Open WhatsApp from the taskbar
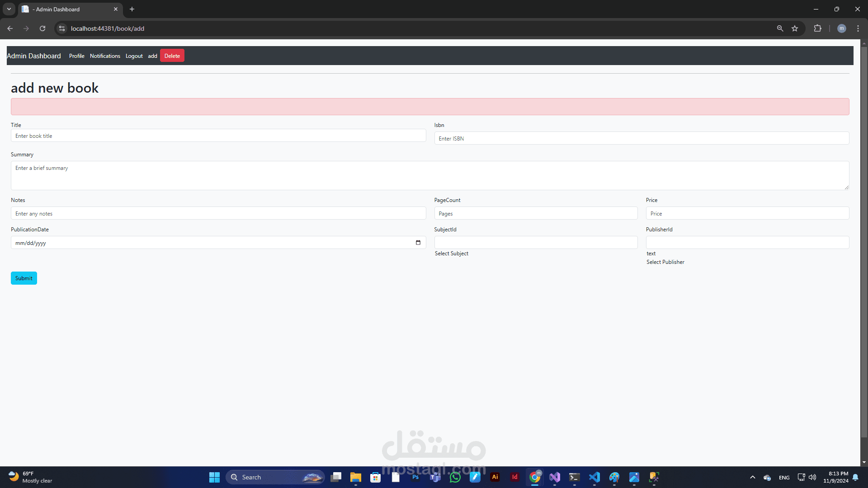 point(455,477)
